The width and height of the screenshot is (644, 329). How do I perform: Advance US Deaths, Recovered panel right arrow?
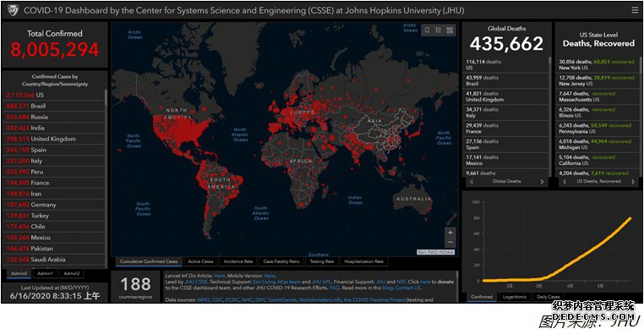pos(634,181)
